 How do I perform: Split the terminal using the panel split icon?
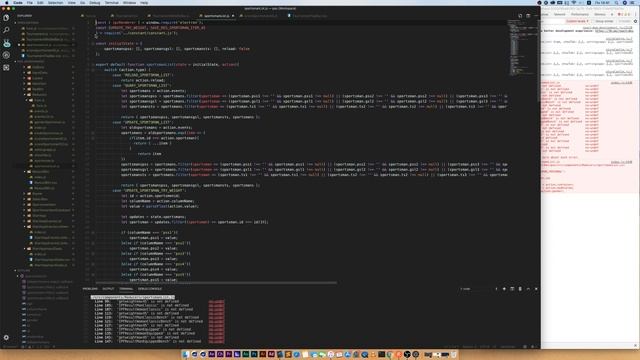click(x=512, y=289)
